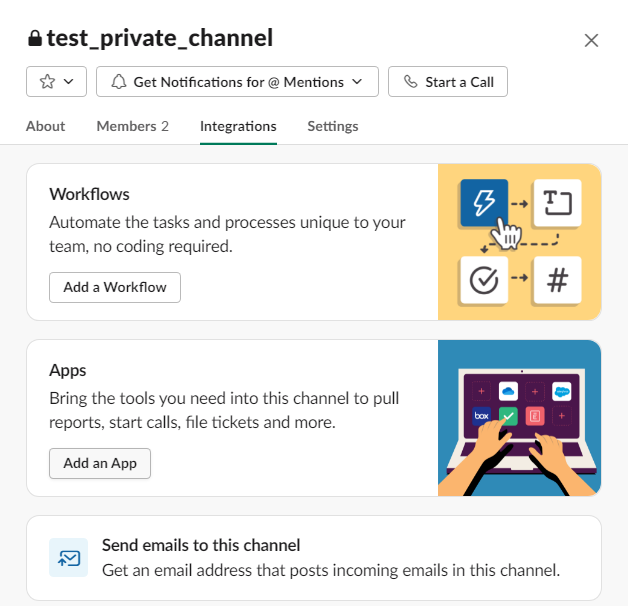
Task: Click the Add an App button
Action: point(100,463)
